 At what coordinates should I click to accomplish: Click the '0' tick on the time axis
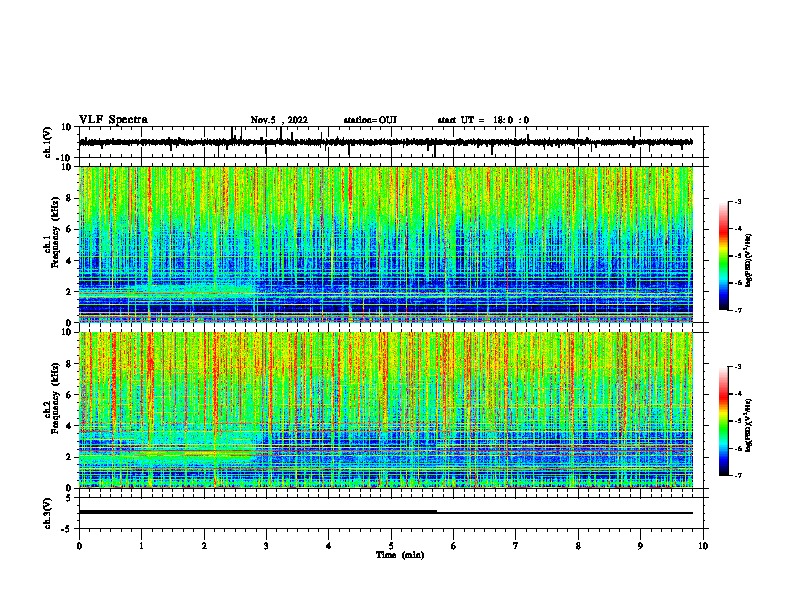pyautogui.click(x=79, y=546)
